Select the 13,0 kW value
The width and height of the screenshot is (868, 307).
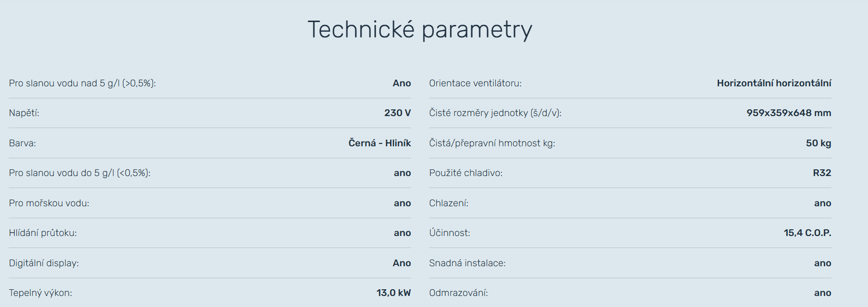click(393, 293)
